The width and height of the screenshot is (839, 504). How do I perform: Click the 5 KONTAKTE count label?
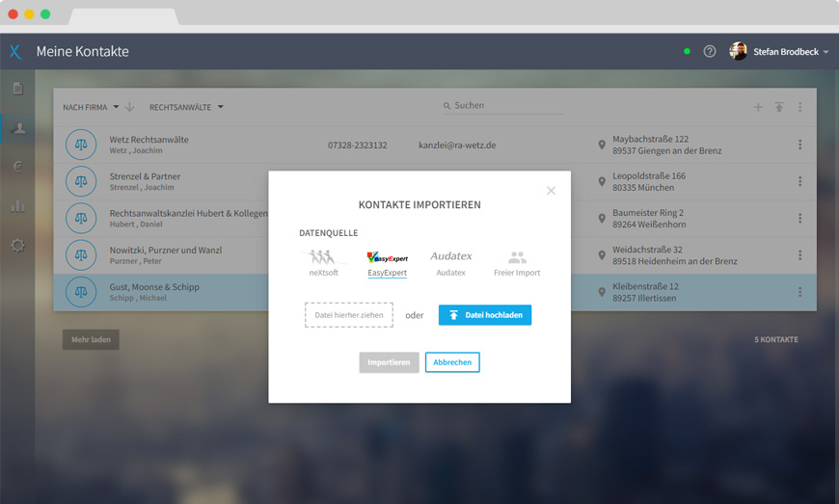[x=776, y=339]
